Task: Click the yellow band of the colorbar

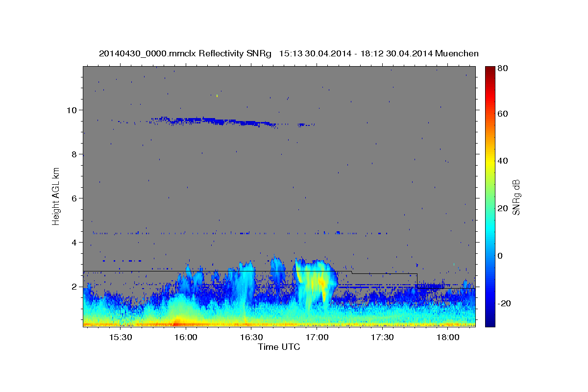Action: point(490,161)
